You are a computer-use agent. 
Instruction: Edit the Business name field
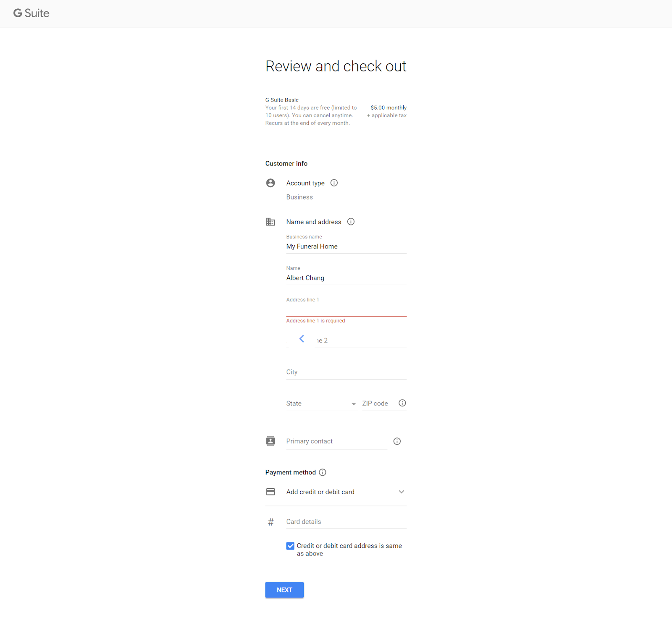346,246
